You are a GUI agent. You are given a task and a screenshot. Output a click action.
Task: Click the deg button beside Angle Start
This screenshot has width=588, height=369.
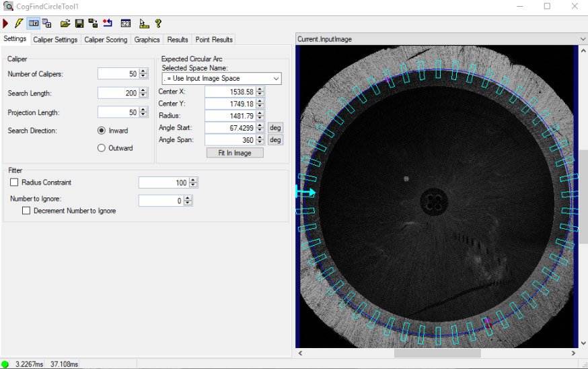[x=275, y=127]
